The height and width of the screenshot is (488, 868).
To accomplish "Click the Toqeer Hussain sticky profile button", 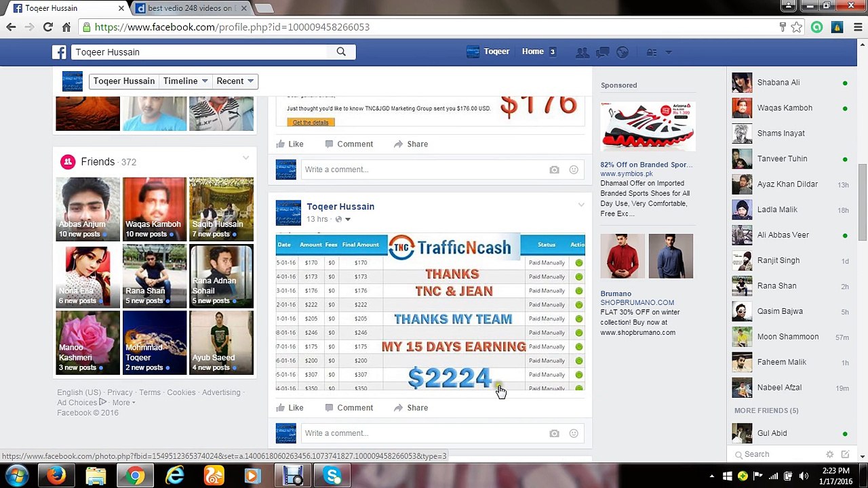I will click(x=124, y=81).
